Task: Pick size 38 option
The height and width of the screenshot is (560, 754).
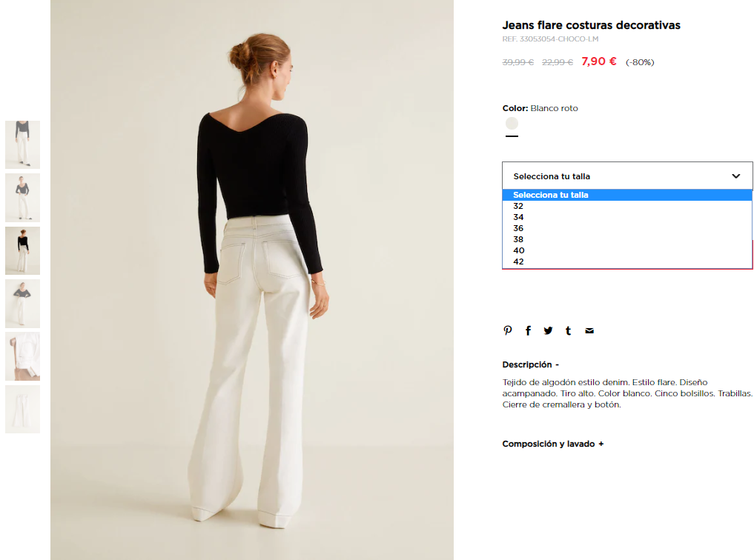Action: click(627, 239)
